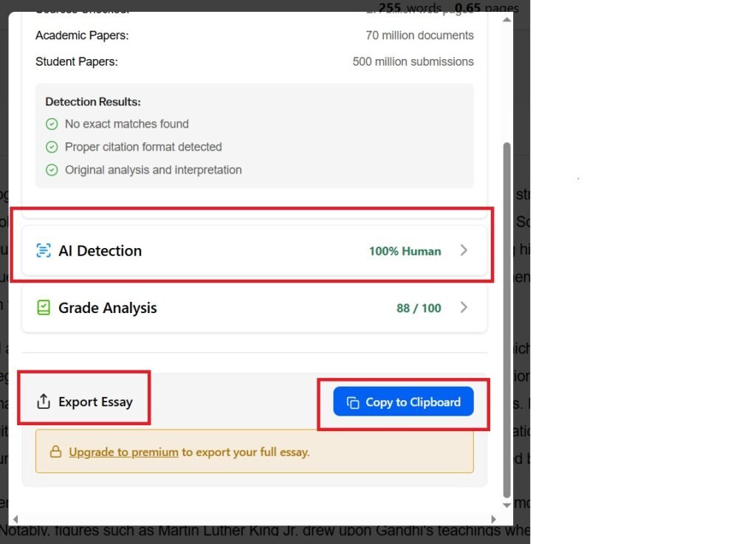Click the checkmark beside No exact matches found
The image size is (756, 544).
click(52, 124)
